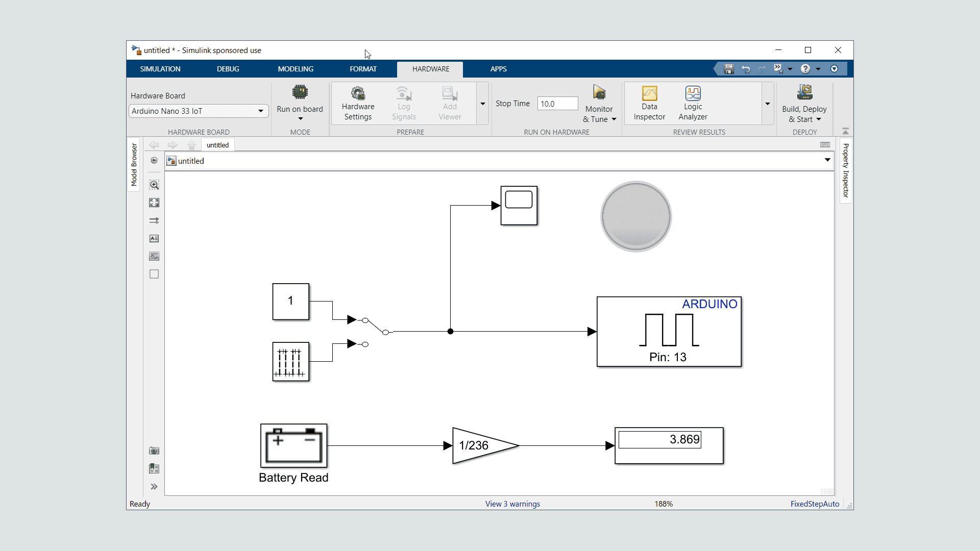Open the View 3 warnings link
Image resolution: width=980 pixels, height=551 pixels.
click(512, 504)
